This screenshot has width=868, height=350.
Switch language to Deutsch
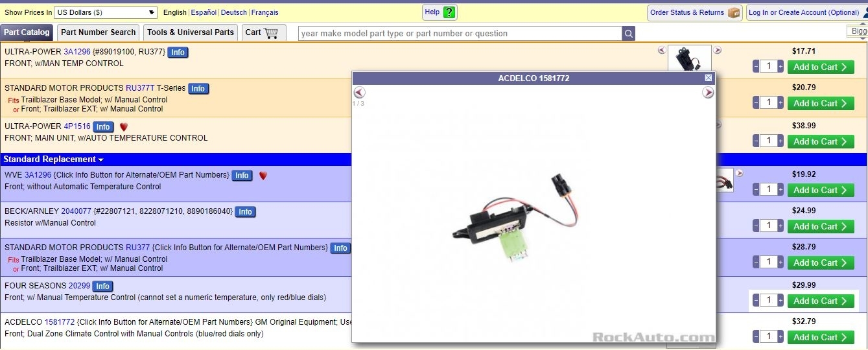[234, 12]
